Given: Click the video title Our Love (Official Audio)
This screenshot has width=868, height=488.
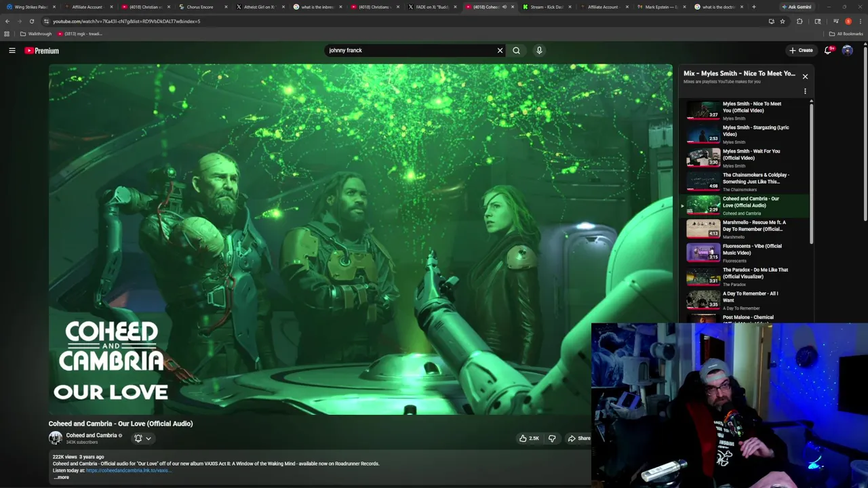Looking at the screenshot, I should click(121, 424).
